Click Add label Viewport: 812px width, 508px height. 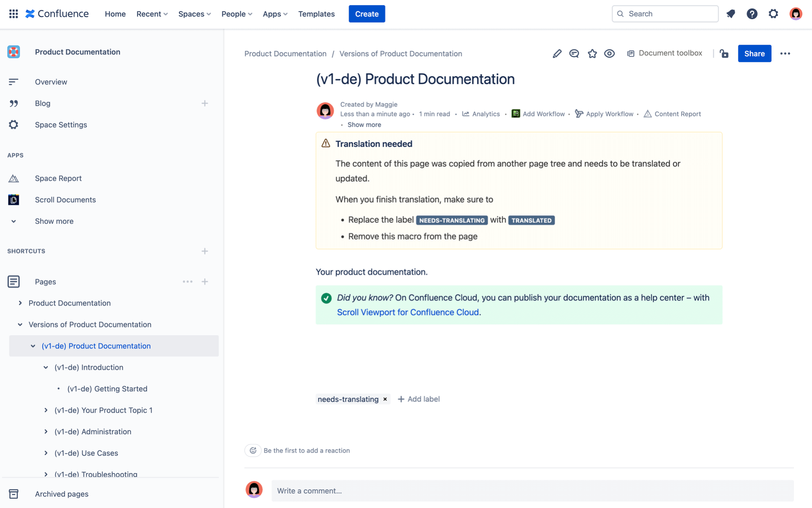coord(419,399)
